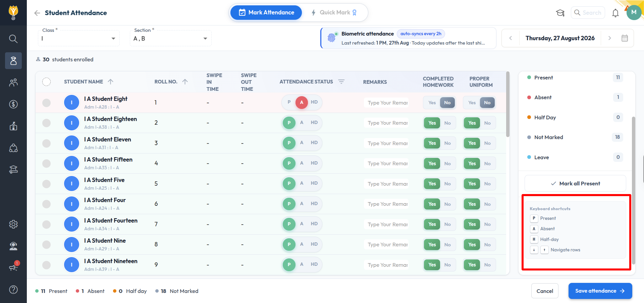This screenshot has height=303, width=644.
Task: Click Mark all Present button
Action: [575, 184]
